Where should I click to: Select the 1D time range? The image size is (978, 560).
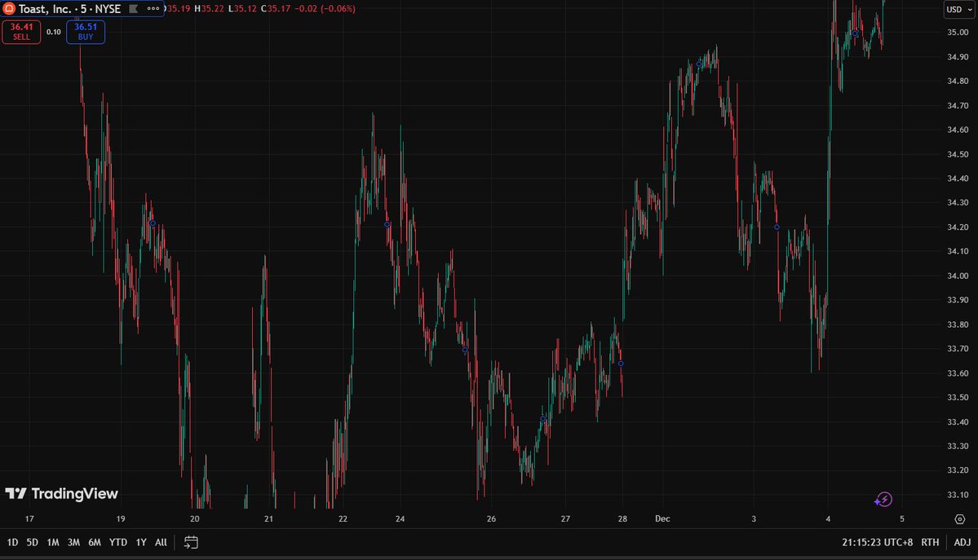pos(12,543)
